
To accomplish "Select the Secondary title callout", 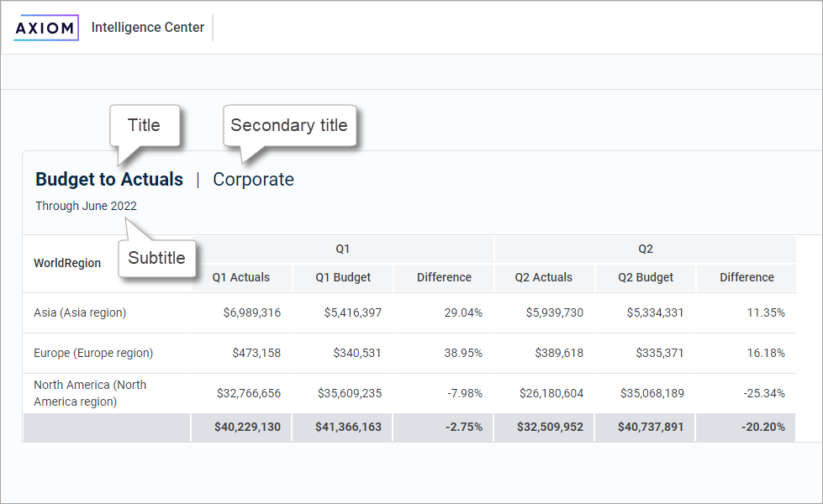I will pyautogui.click(x=289, y=124).
